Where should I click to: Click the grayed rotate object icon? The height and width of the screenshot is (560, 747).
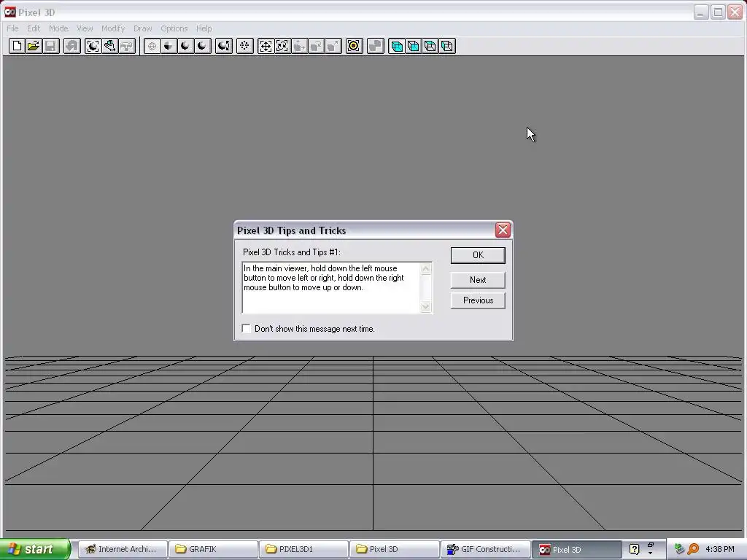(x=317, y=46)
